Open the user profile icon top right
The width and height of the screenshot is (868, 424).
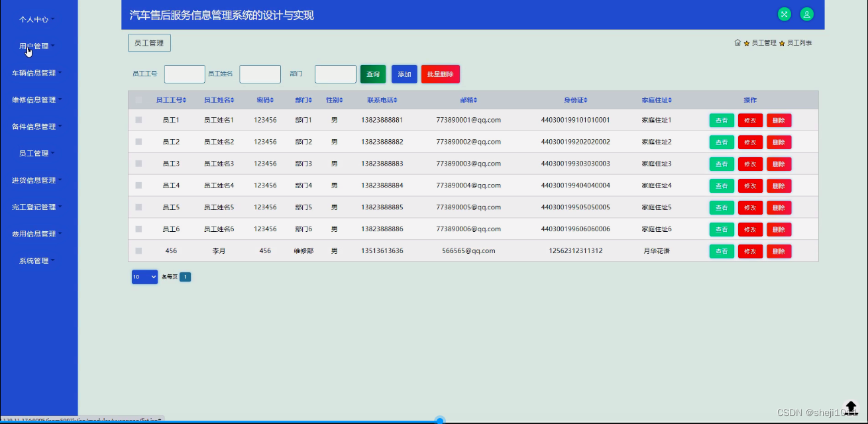pyautogui.click(x=806, y=13)
